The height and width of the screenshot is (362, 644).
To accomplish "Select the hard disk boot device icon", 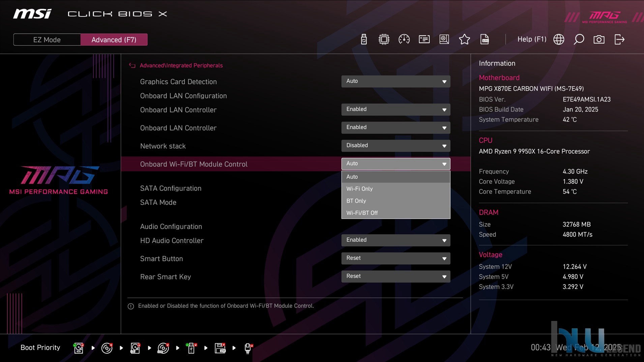I will pyautogui.click(x=79, y=348).
